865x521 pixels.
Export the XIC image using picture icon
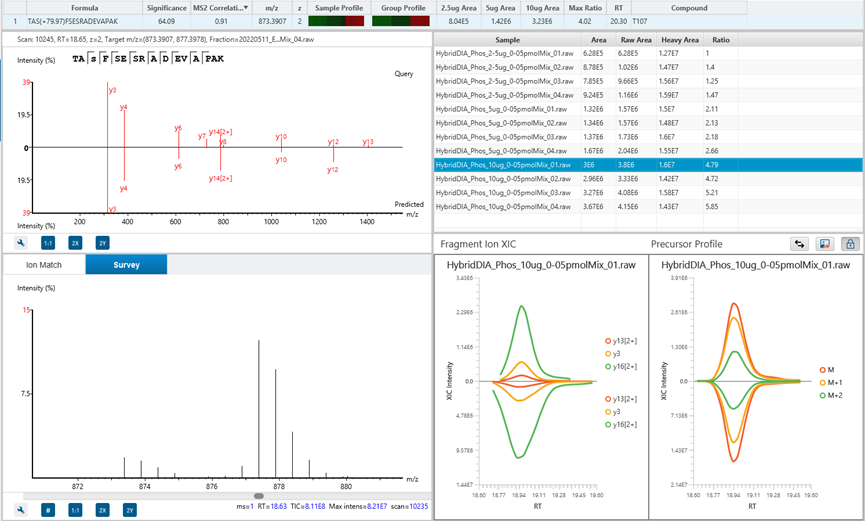point(825,244)
